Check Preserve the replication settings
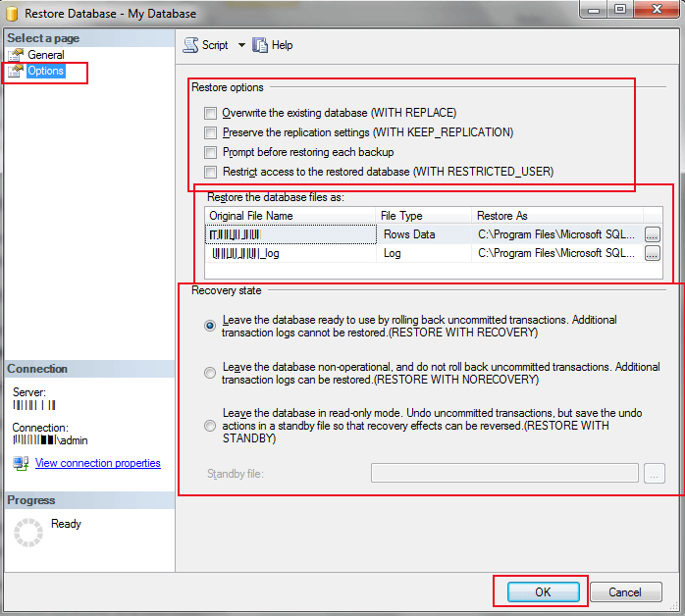 click(210, 132)
